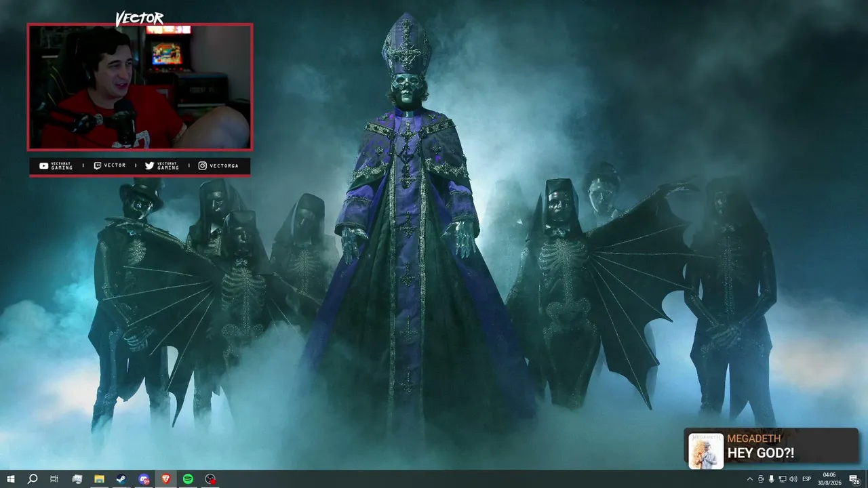Open Task View from taskbar
868x488 pixels.
54,479
